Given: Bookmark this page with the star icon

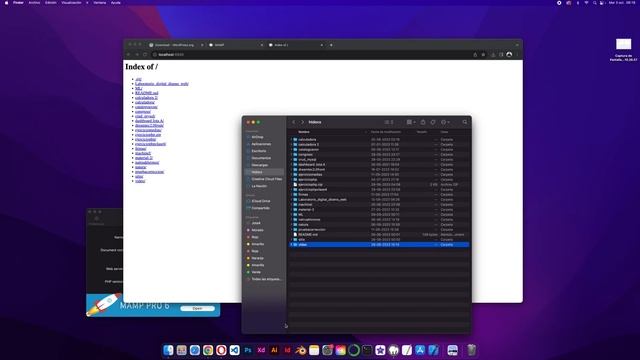Looking at the screenshot, I should 483,54.
